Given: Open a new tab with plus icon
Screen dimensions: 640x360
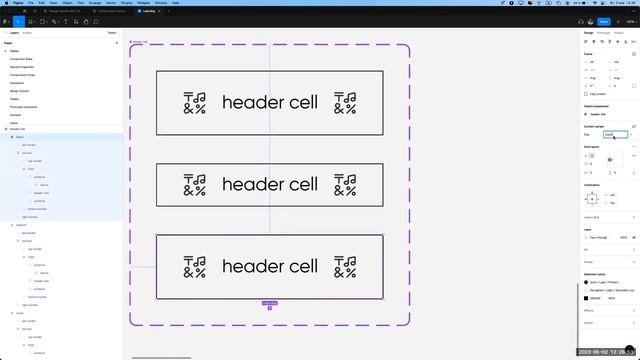Looking at the screenshot, I should [168, 11].
